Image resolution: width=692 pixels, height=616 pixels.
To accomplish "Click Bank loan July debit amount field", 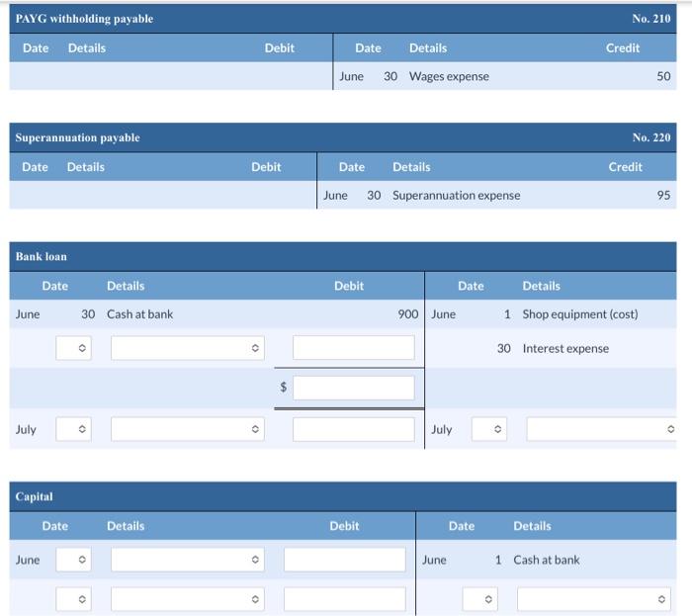I will point(354,429).
